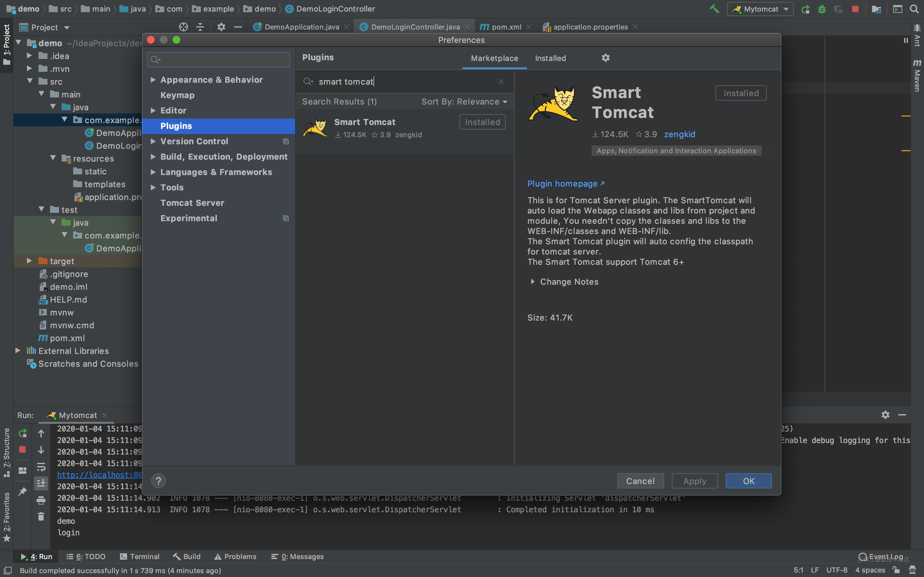The width and height of the screenshot is (924, 577).
Task: Click the Smart Tomcat plugin icon
Action: point(316,128)
